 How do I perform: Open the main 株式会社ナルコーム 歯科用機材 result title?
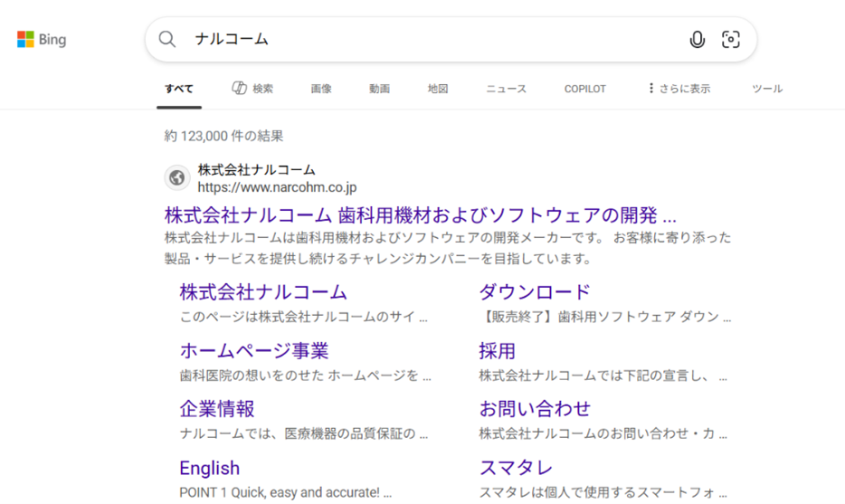[420, 215]
